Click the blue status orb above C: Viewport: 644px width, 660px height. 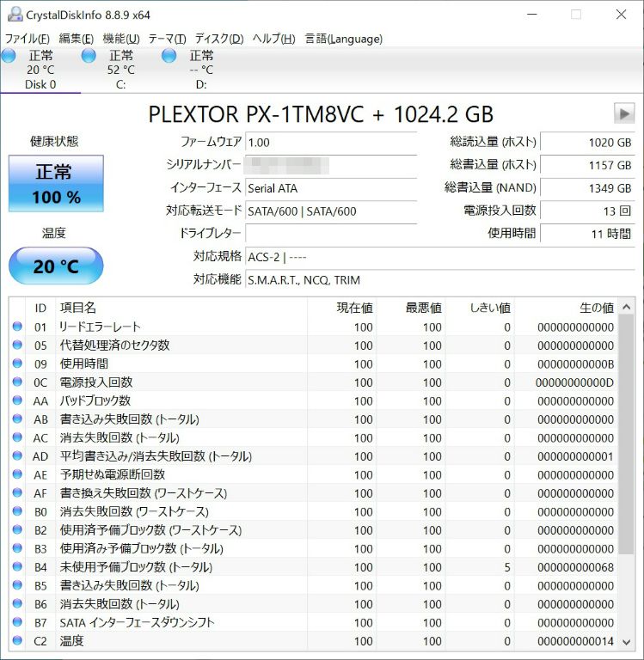89,56
